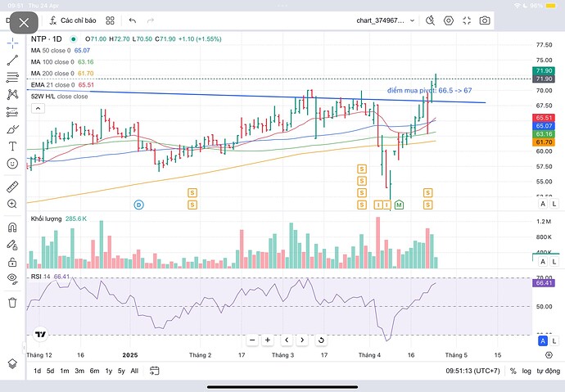This screenshot has height=392, width=565.
Task: Open the Các chỉ báo indicators menu
Action: (x=73, y=20)
